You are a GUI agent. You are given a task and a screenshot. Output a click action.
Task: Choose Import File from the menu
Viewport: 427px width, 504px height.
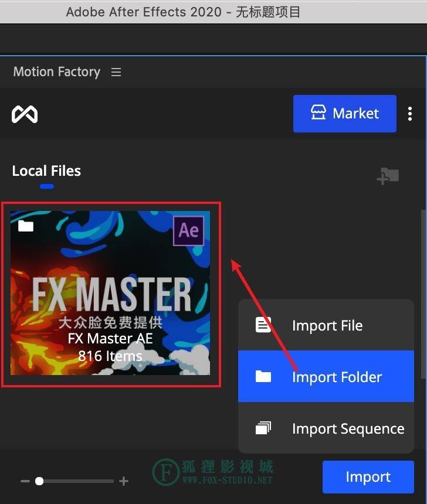pos(326,325)
